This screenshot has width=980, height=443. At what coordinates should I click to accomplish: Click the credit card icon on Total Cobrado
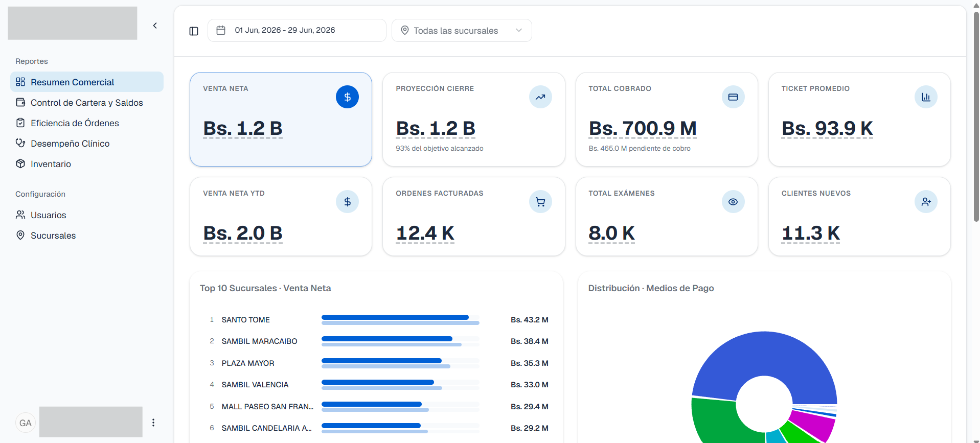(733, 97)
